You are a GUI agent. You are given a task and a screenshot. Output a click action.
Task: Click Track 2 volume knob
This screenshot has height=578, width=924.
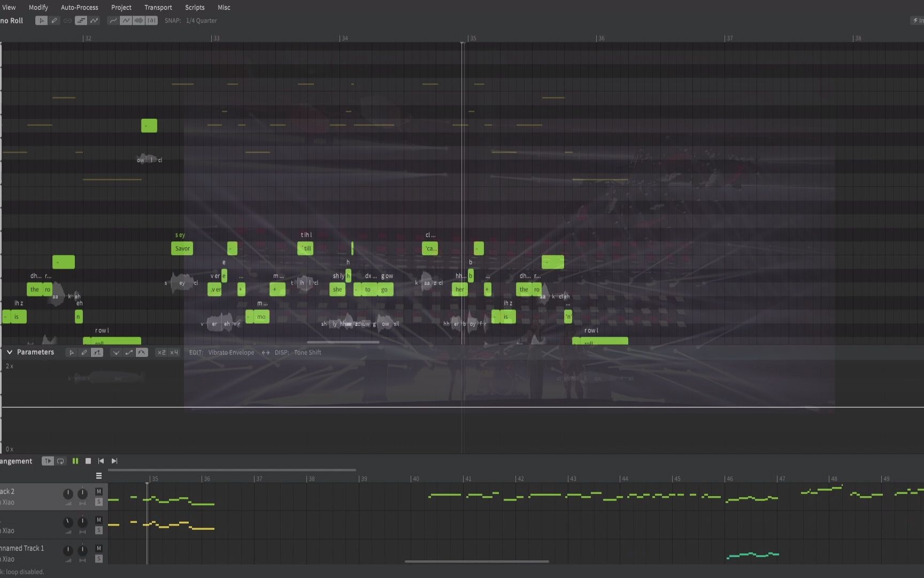click(x=68, y=493)
